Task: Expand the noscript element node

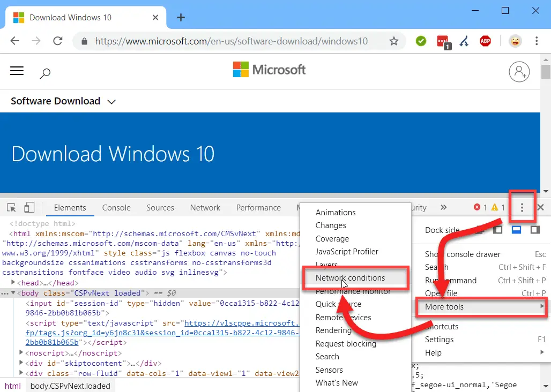Action: tap(21, 352)
